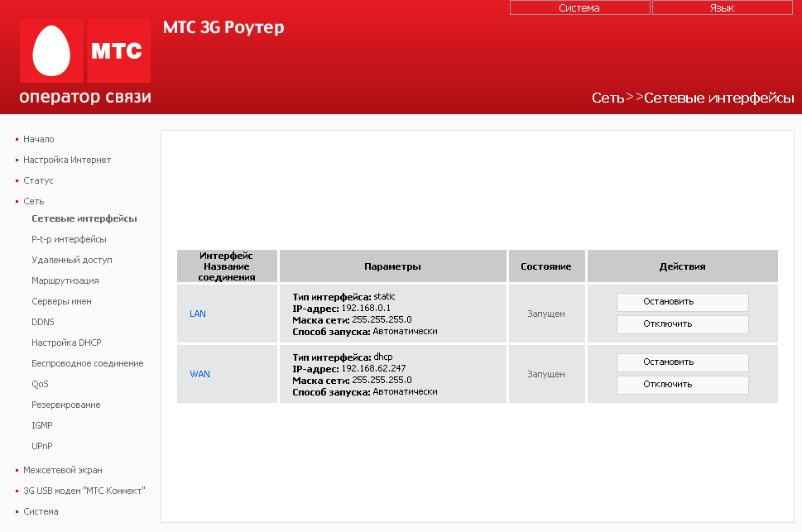Click the WAN interface link

click(x=199, y=374)
